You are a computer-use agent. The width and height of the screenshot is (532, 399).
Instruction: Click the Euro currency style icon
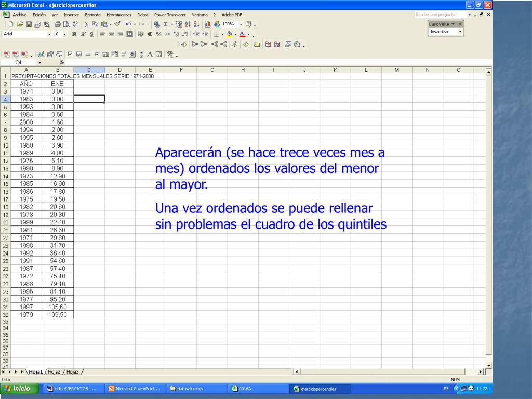pos(150,34)
